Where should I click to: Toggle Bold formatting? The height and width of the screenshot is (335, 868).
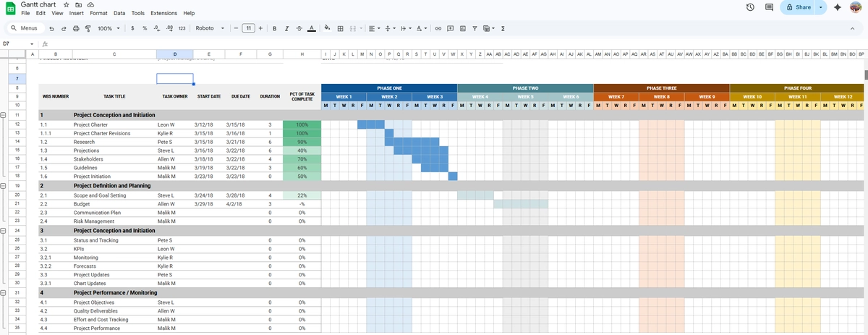[275, 28]
